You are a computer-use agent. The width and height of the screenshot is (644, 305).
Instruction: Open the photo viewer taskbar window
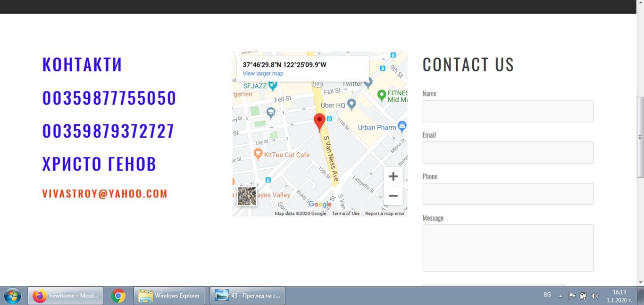pos(247,296)
